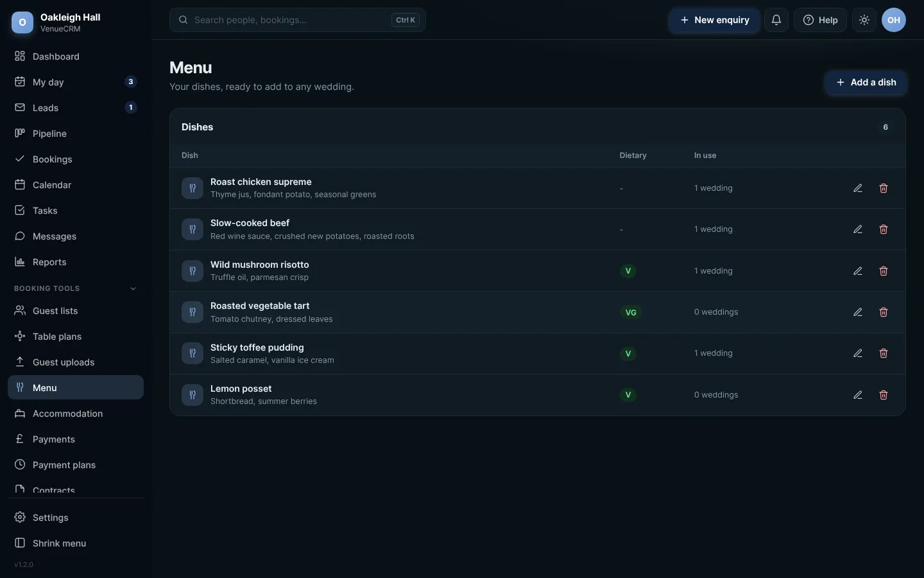Image resolution: width=924 pixels, height=578 pixels.
Task: Open the Leads section
Action: coord(76,108)
